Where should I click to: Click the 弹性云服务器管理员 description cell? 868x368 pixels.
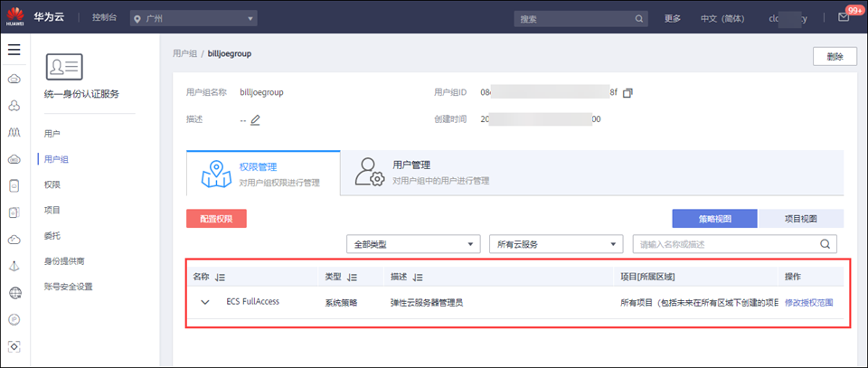tap(426, 303)
